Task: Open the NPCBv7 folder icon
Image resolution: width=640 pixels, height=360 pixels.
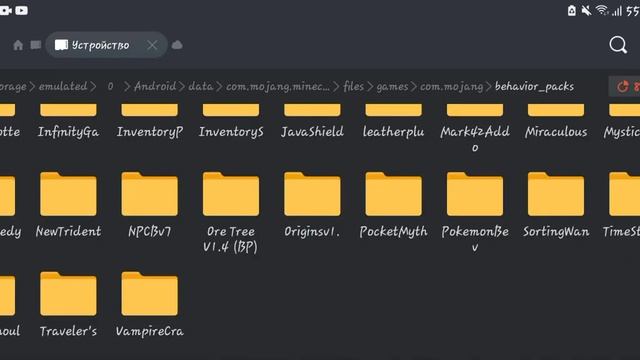Action: click(x=149, y=194)
